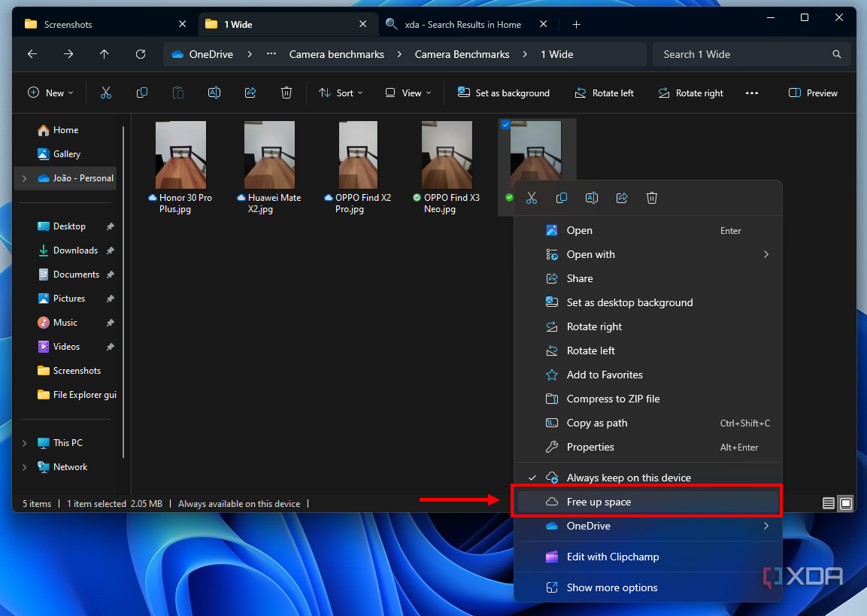Switch to details view via bottom-right toggle
This screenshot has width=867, height=616.
coord(828,503)
